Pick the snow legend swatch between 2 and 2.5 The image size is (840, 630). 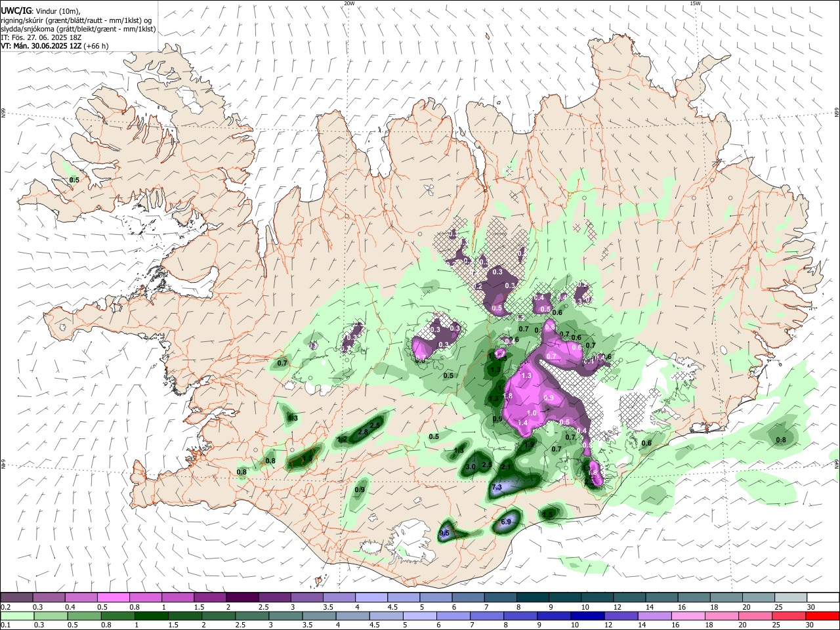[x=242, y=597]
